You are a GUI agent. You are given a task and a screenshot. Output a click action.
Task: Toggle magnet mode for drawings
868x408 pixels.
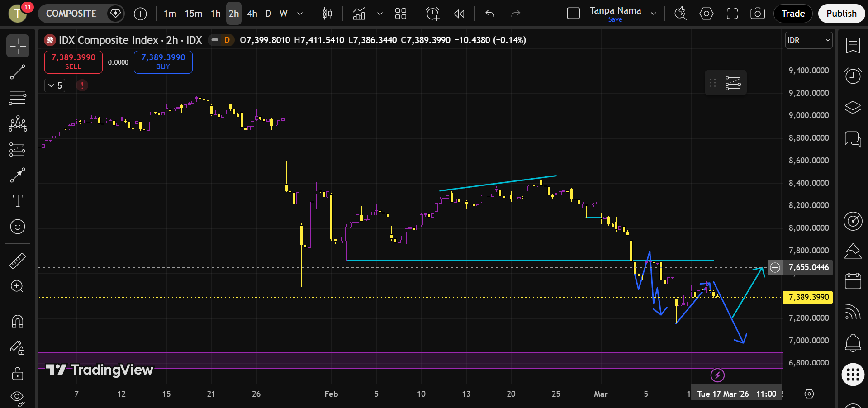[x=18, y=322]
